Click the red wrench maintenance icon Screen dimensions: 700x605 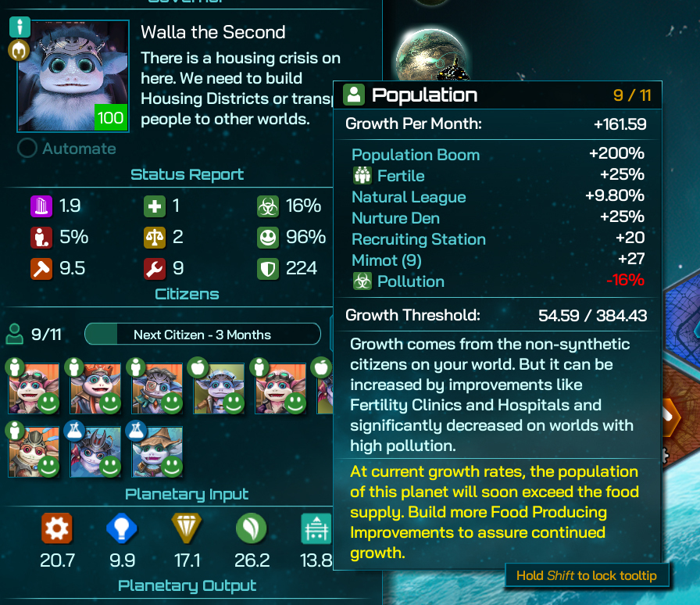155,269
